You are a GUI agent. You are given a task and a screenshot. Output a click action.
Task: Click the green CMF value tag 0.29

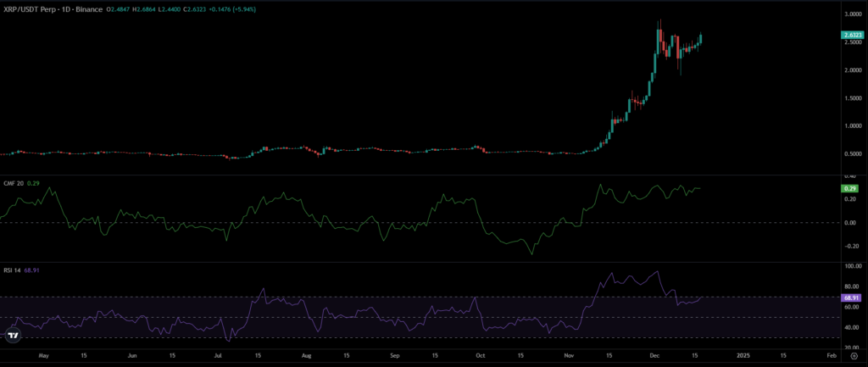click(849, 188)
